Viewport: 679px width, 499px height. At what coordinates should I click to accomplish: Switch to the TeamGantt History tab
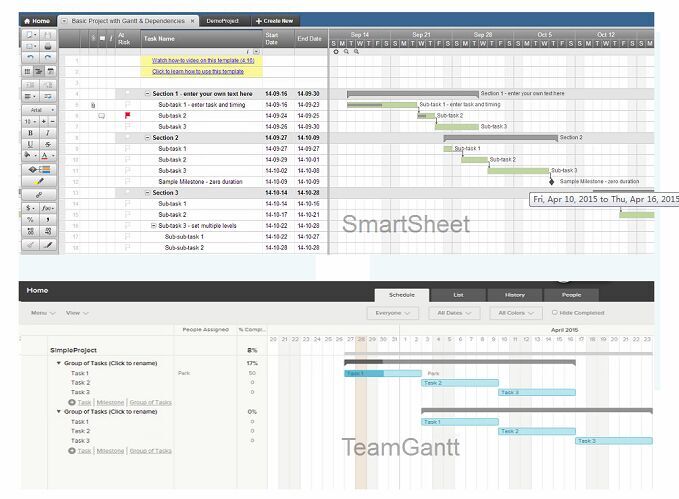point(514,295)
